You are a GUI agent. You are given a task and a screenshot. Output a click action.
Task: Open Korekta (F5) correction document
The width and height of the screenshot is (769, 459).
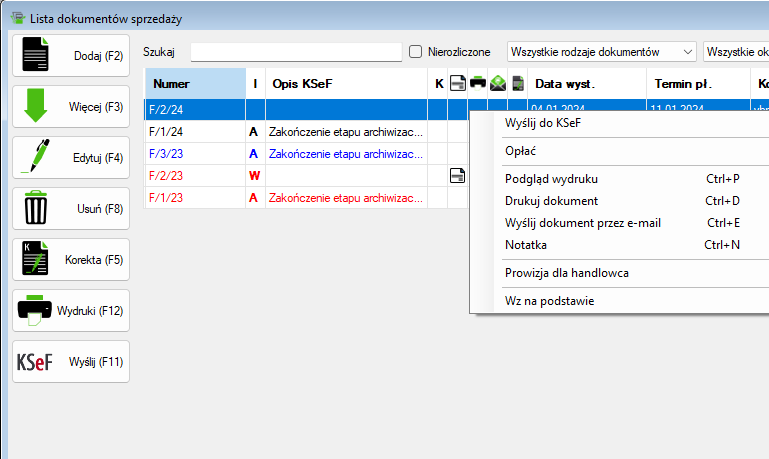coord(71,260)
